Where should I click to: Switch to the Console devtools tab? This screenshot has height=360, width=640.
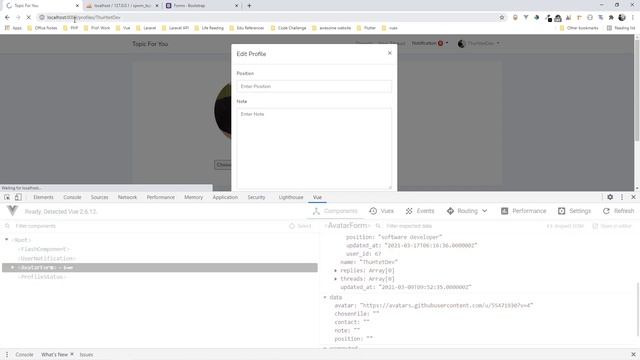[72, 197]
